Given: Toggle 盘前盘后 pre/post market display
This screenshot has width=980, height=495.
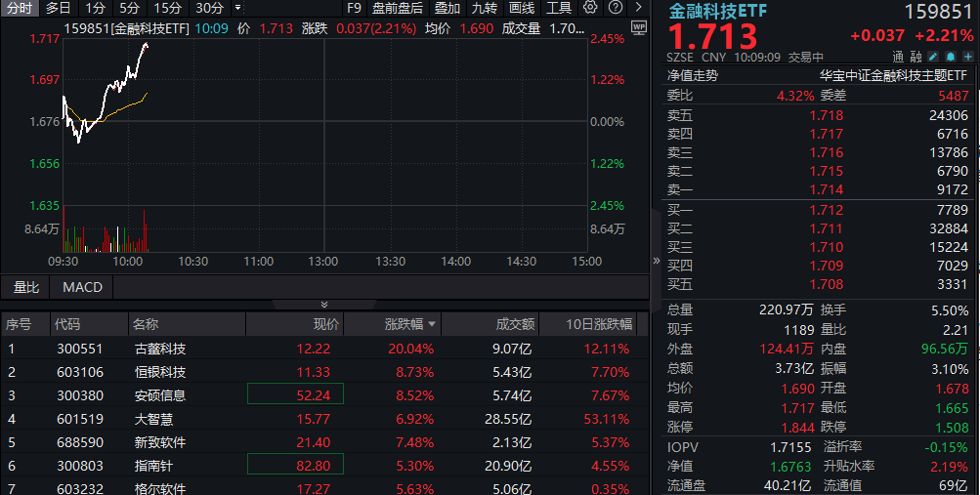Looking at the screenshot, I should [397, 8].
